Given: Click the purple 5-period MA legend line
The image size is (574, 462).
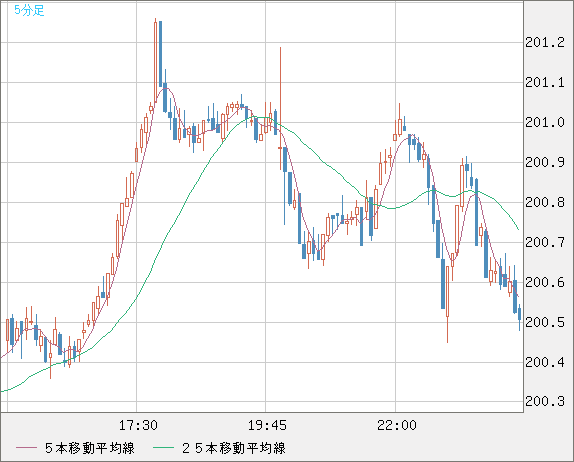Looking at the screenshot, I should coord(26,448).
